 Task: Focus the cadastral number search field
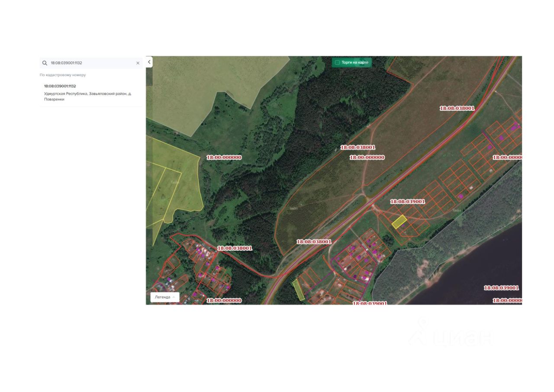[x=91, y=63]
